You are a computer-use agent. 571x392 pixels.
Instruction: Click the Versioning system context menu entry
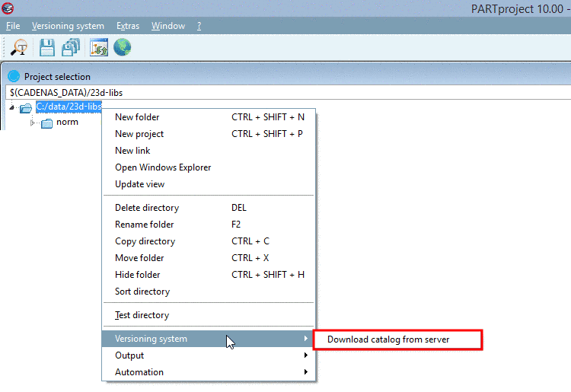(x=209, y=339)
